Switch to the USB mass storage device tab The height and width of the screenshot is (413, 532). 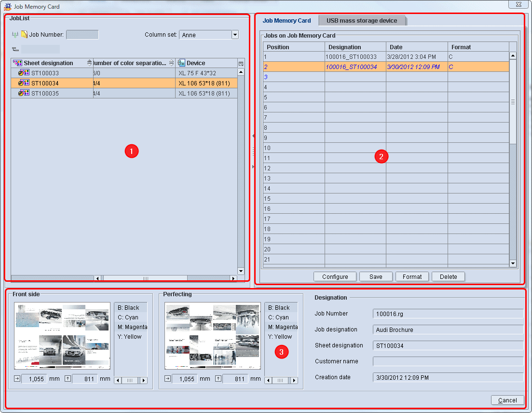coord(363,20)
